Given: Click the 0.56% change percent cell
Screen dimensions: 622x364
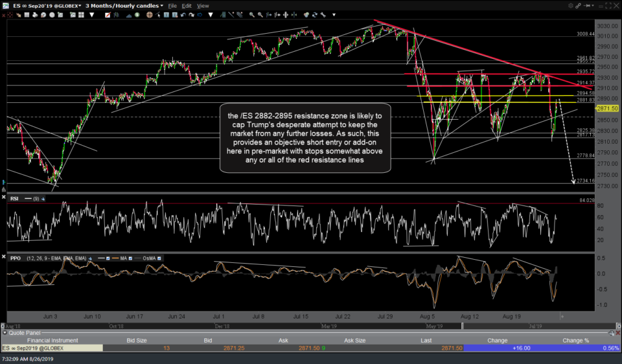Looking at the screenshot, I should click(610, 348).
